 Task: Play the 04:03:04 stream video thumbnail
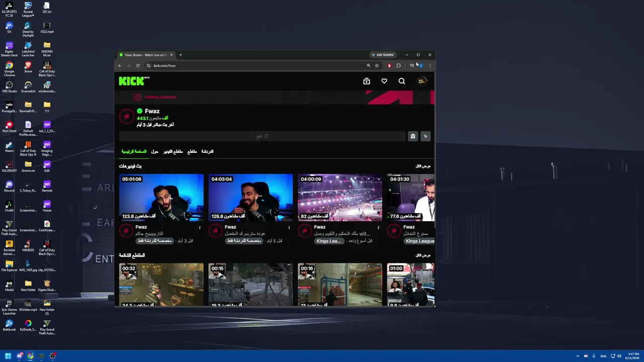coord(251,198)
